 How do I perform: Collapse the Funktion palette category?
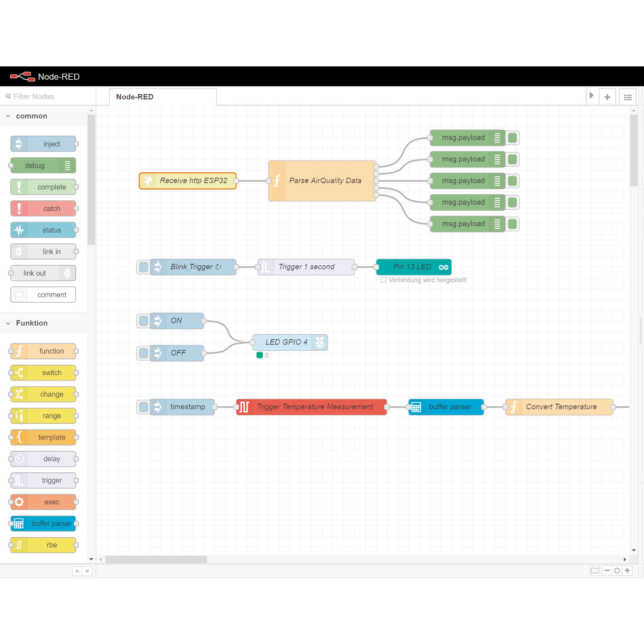pos(8,323)
